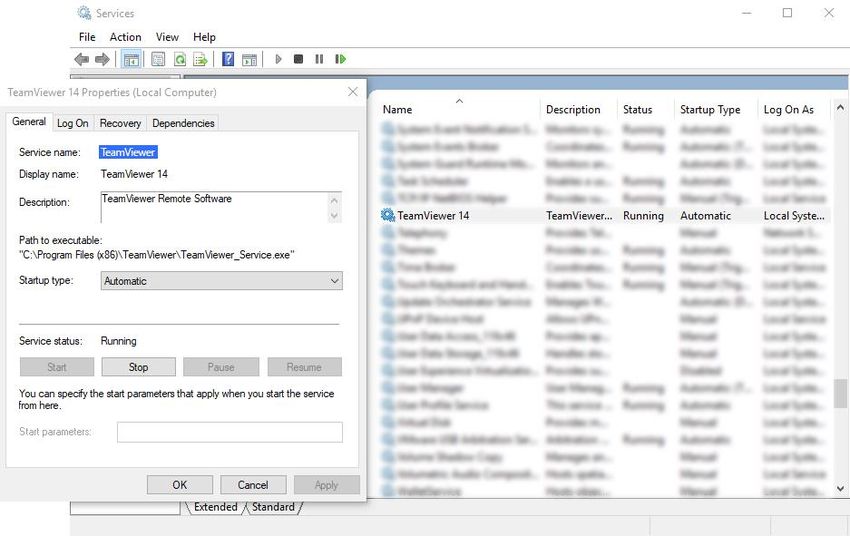Click the Running status of TeamViewer 14

[x=643, y=216]
